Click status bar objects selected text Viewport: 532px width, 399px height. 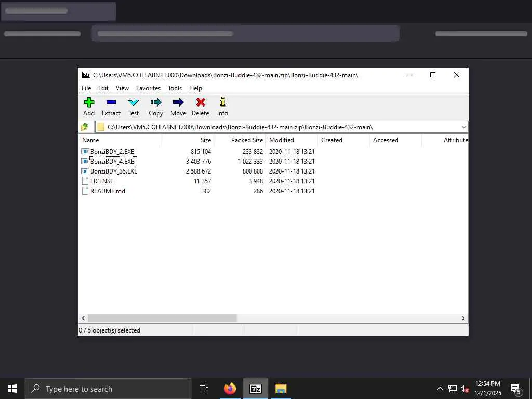(110, 330)
